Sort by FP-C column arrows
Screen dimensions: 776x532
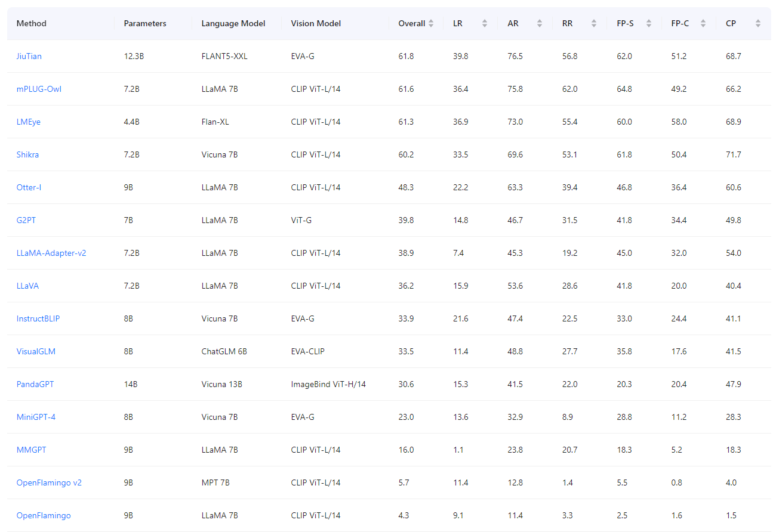pos(703,24)
